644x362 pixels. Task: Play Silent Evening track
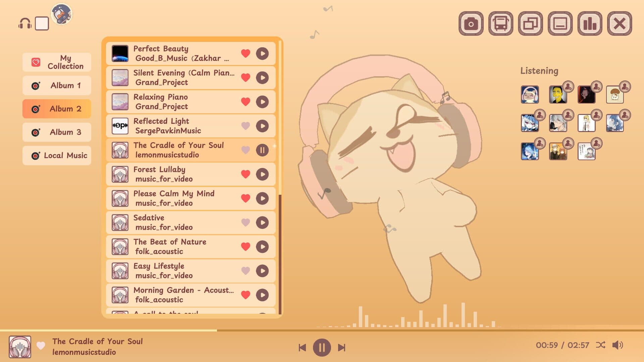point(262,78)
